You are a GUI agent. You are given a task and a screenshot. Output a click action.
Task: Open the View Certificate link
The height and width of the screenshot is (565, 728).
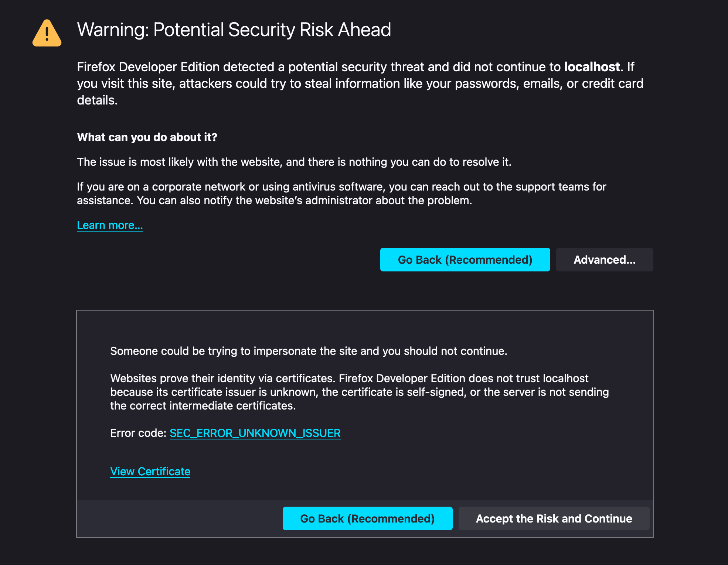[150, 472]
